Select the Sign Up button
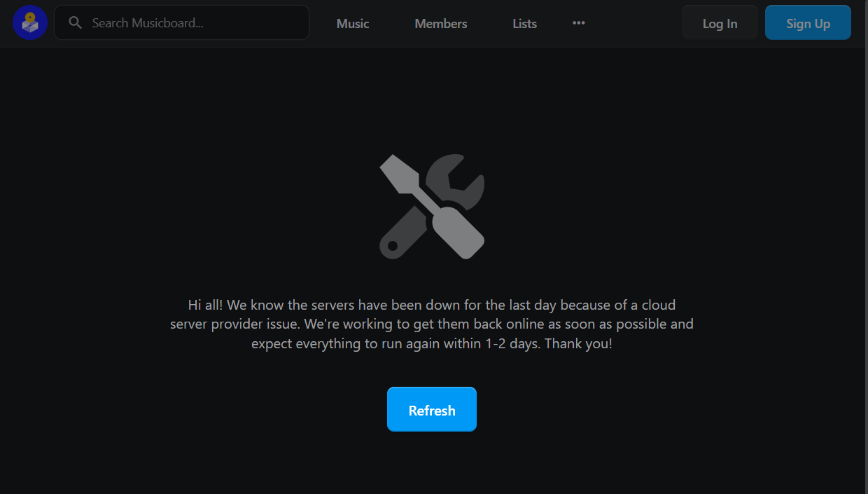Viewport: 868px width, 494px height. click(808, 22)
